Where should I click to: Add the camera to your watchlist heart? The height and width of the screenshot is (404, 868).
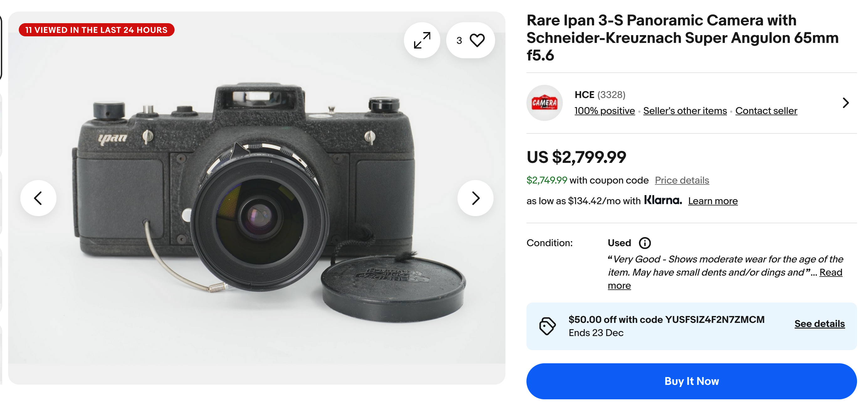pyautogui.click(x=478, y=40)
